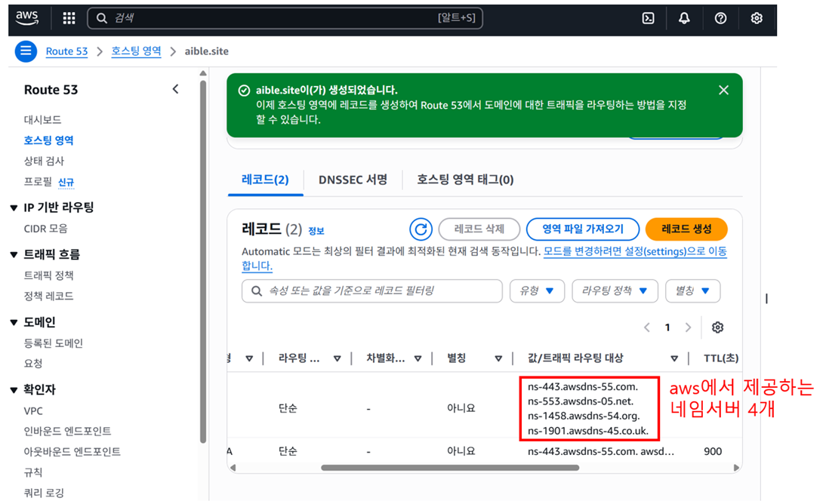Open the help question mark menu
This screenshot has width=823, height=504.
pyautogui.click(x=720, y=18)
